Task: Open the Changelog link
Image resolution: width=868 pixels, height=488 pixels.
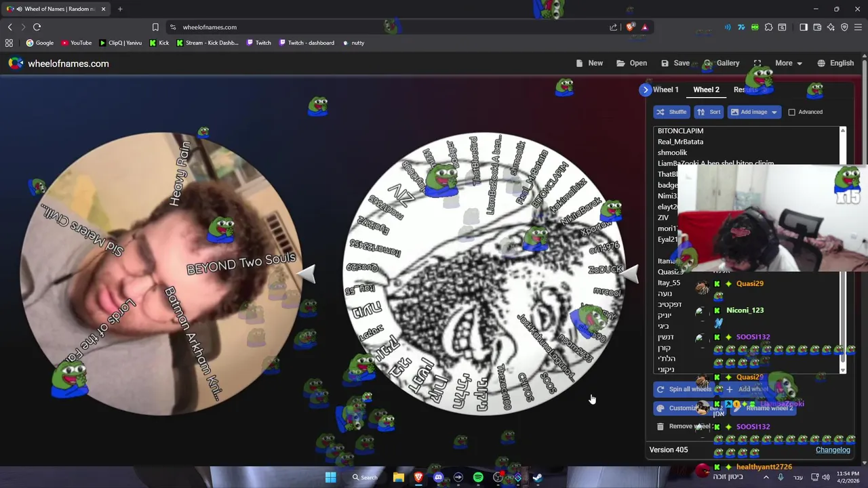Action: [833, 450]
